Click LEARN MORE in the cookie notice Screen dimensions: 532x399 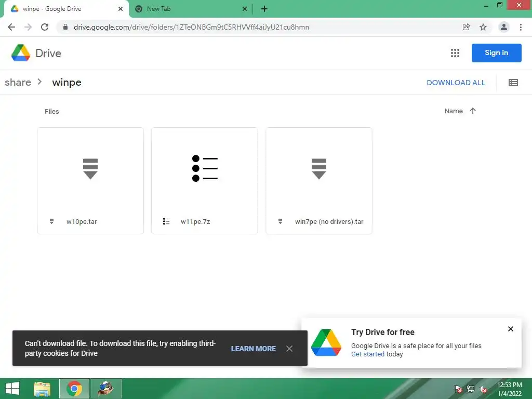tap(254, 349)
